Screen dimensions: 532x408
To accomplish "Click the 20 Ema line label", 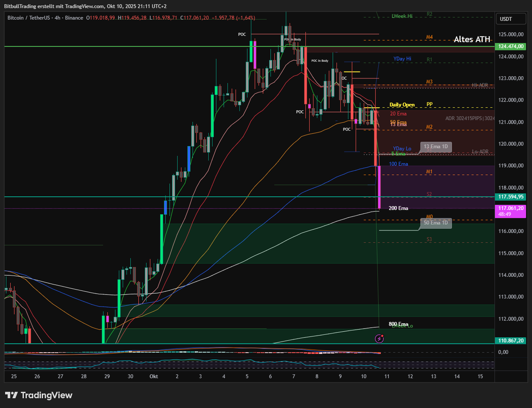I will click(x=398, y=114).
